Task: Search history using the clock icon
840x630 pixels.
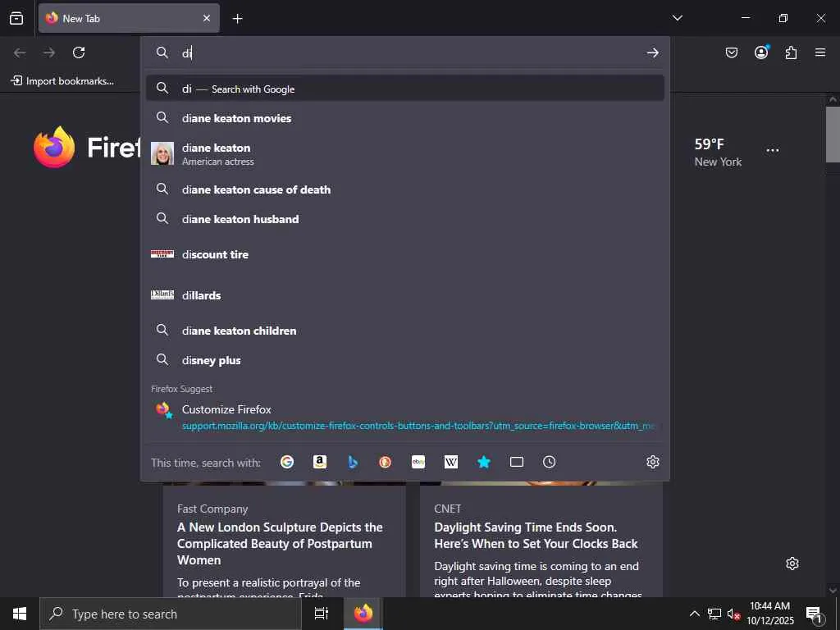Action: pos(549,462)
